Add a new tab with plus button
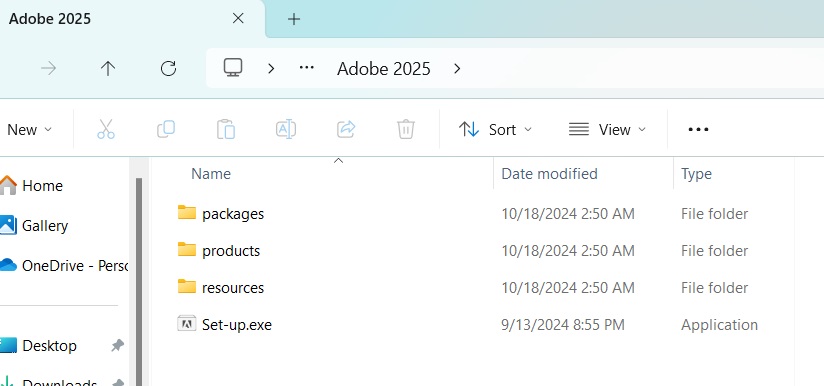 (x=294, y=19)
